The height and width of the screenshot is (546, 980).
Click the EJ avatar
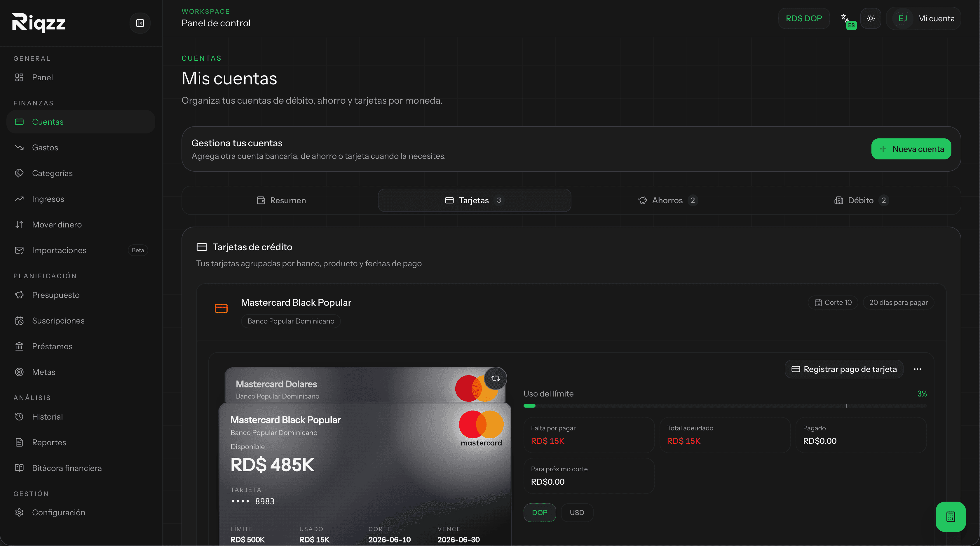point(902,18)
